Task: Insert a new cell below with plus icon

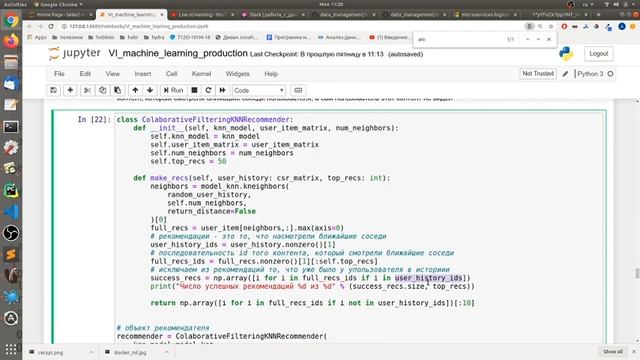Action: [70, 90]
